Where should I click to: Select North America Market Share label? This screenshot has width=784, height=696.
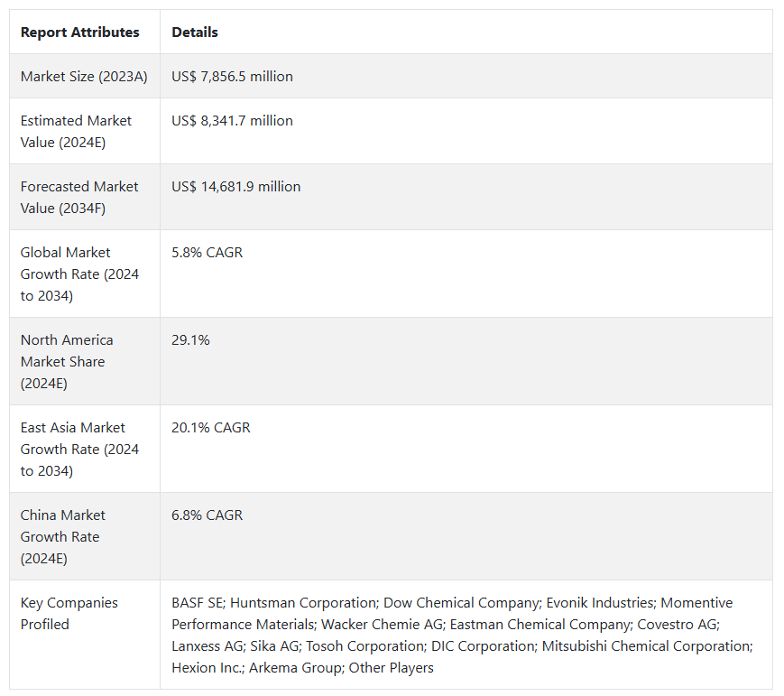pyautogui.click(x=67, y=362)
